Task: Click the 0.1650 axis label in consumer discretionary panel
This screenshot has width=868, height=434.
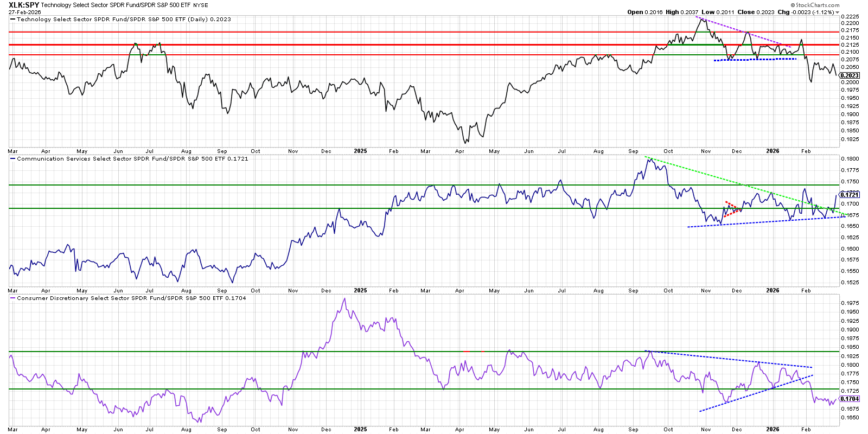Action: [x=850, y=418]
